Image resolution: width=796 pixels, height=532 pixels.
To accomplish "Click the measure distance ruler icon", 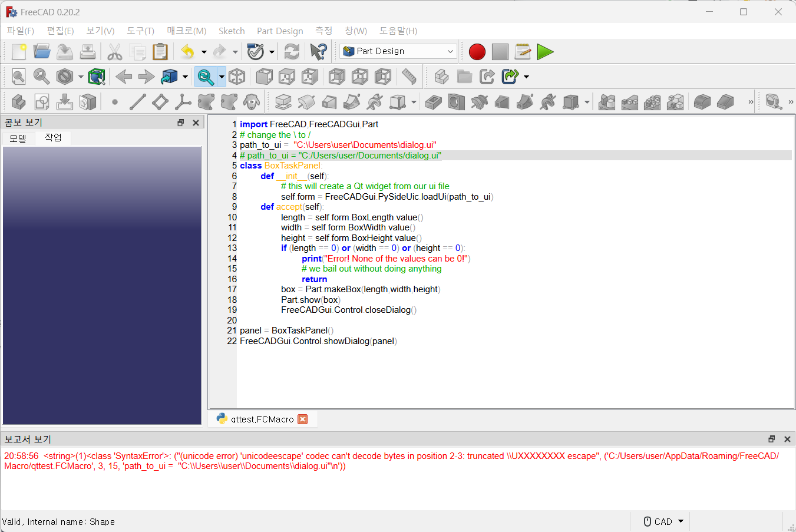I will click(x=409, y=77).
